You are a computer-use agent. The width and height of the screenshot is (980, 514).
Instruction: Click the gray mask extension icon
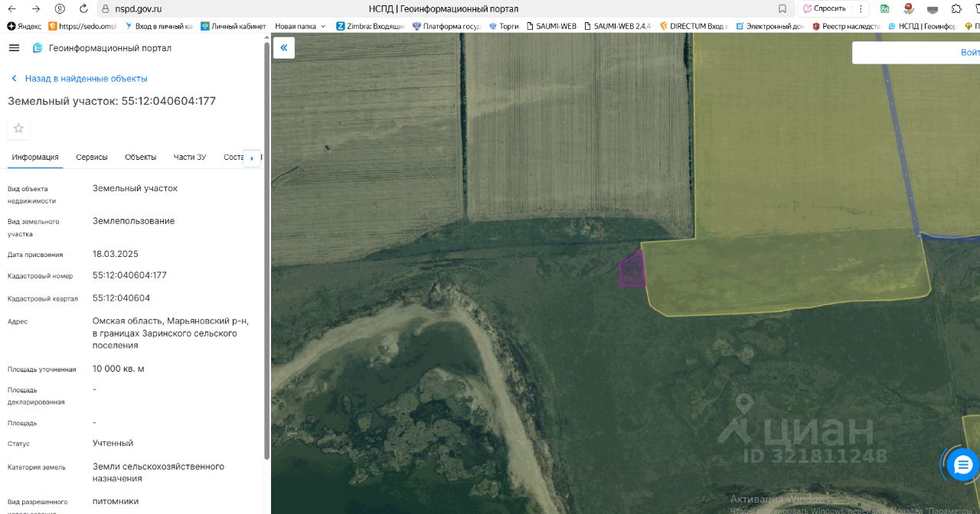point(933,9)
